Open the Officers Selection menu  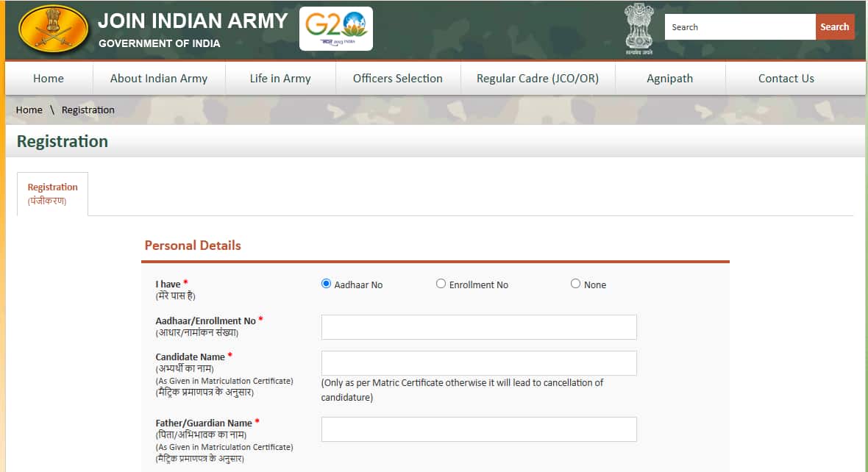pyautogui.click(x=398, y=79)
